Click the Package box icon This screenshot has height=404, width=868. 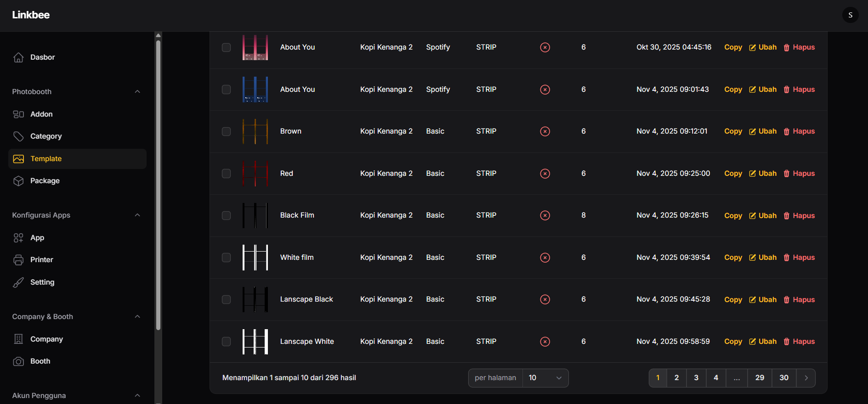18,181
